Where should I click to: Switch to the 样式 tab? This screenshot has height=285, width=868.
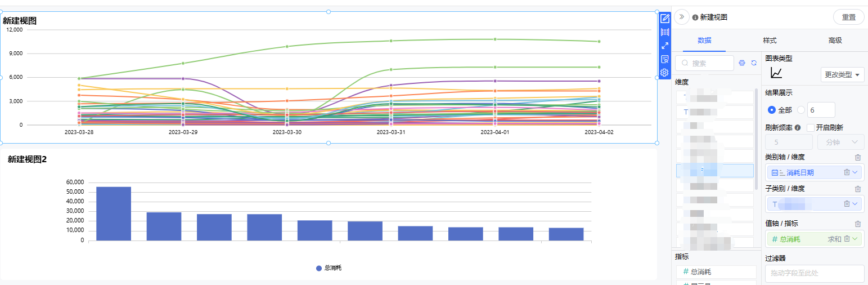770,41
